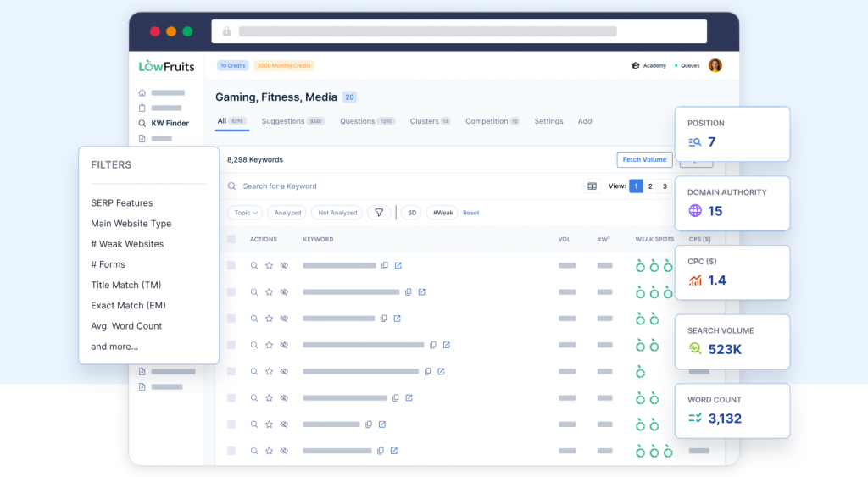Check the first keyword row checkbox
This screenshot has height=477, width=868.
coord(231,266)
